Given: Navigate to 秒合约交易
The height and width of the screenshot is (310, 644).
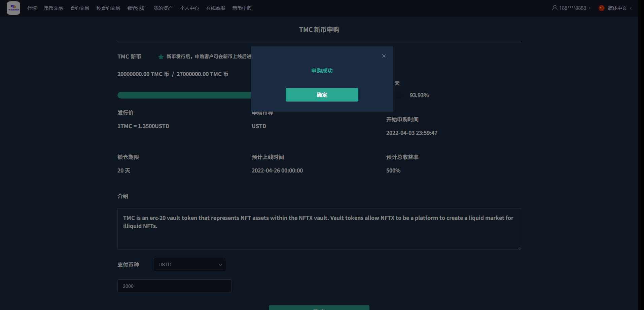Looking at the screenshot, I should (x=108, y=8).
